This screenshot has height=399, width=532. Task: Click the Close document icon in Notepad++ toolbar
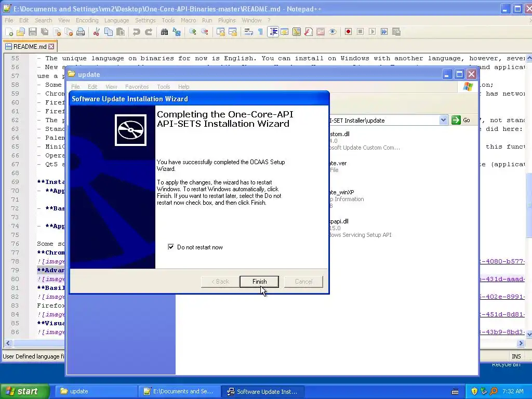click(x=57, y=32)
